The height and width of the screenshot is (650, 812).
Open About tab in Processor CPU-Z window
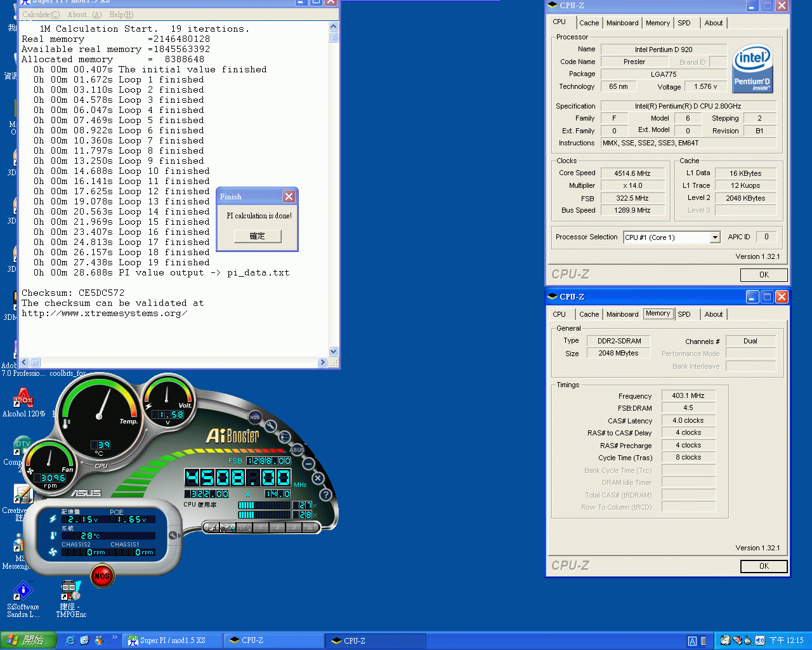(713, 23)
